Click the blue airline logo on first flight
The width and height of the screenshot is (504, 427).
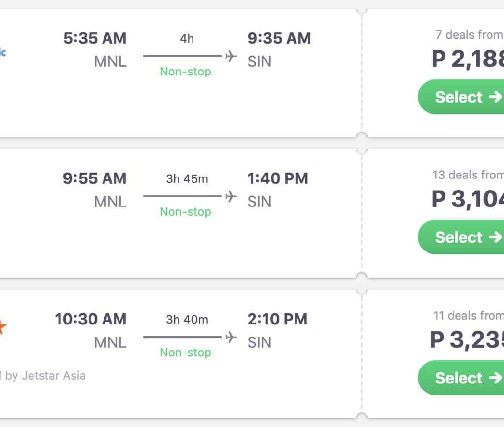[2, 52]
